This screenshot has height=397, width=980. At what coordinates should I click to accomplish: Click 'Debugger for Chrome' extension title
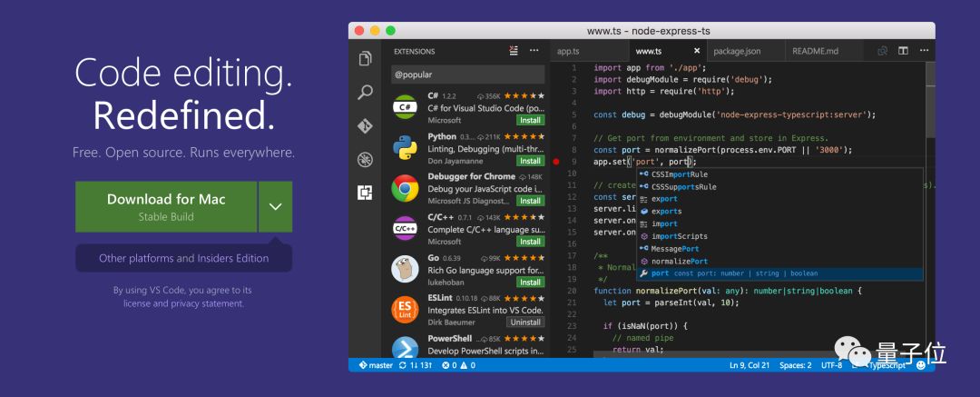click(x=471, y=176)
